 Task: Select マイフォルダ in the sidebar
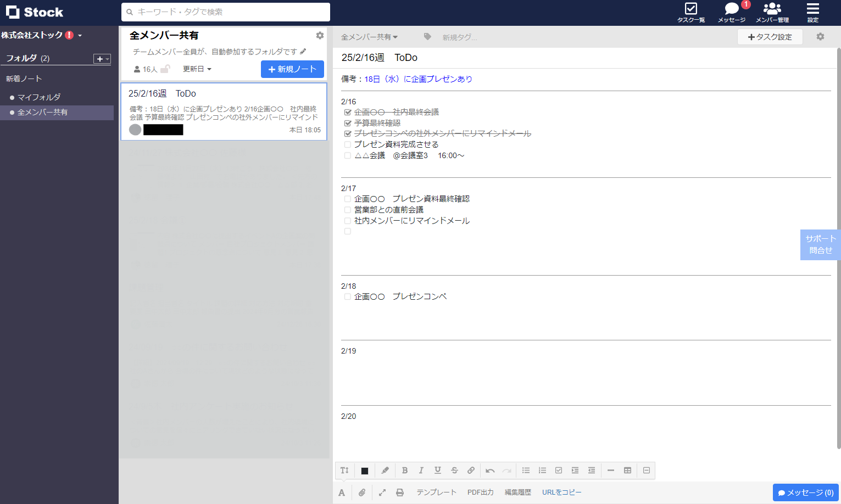pos(39,97)
